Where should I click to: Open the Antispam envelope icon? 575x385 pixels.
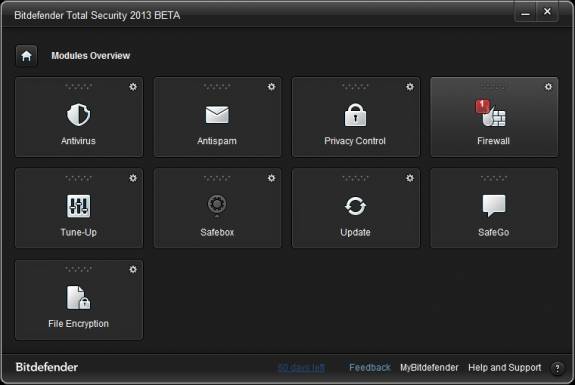(217, 114)
